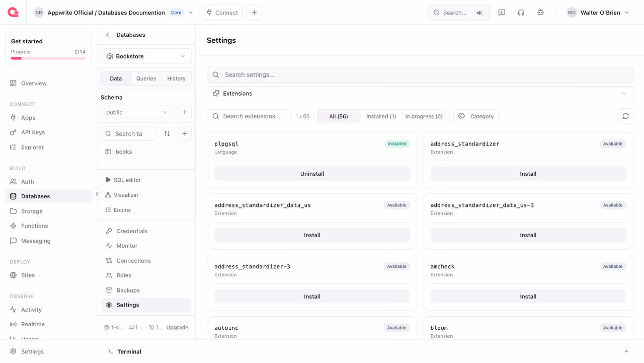Collapse the sidebar with the chevron handle
Viewport: 644px width, 363px height.
97,194
